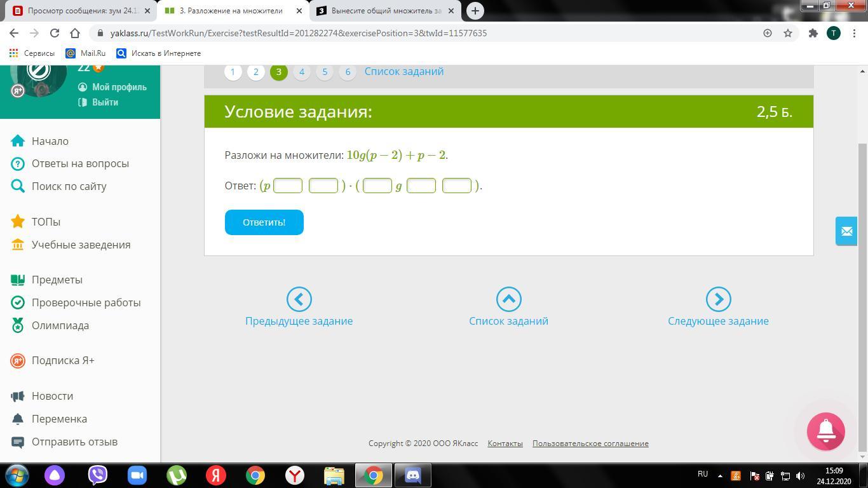Open the Chrome extensions puzzle icon
The width and height of the screenshot is (868, 488).
click(813, 33)
